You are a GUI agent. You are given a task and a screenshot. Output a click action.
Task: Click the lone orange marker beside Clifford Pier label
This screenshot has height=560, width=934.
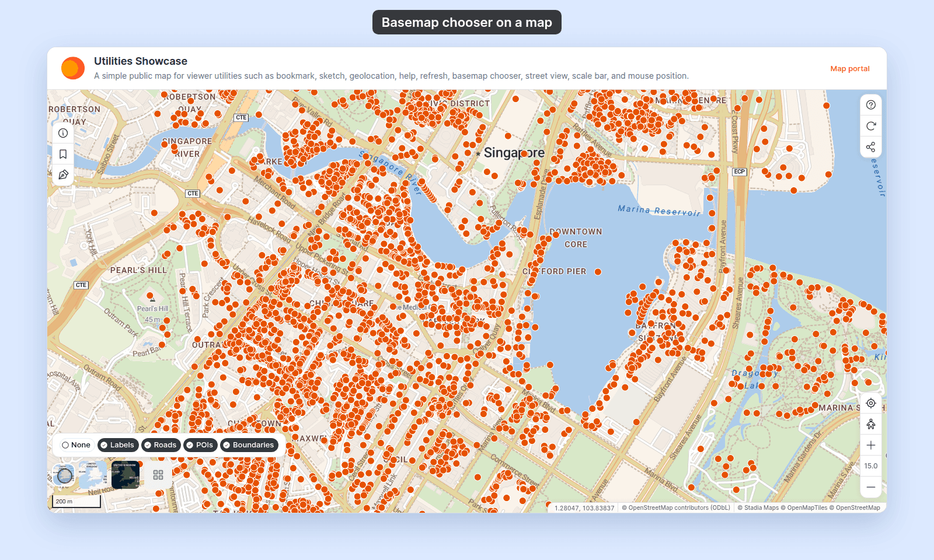click(x=598, y=272)
